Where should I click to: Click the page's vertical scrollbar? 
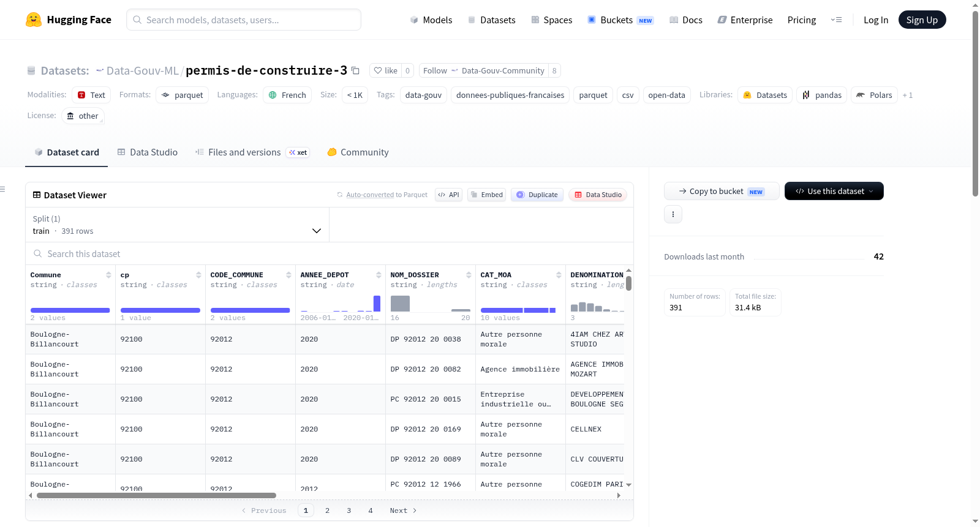976,104
